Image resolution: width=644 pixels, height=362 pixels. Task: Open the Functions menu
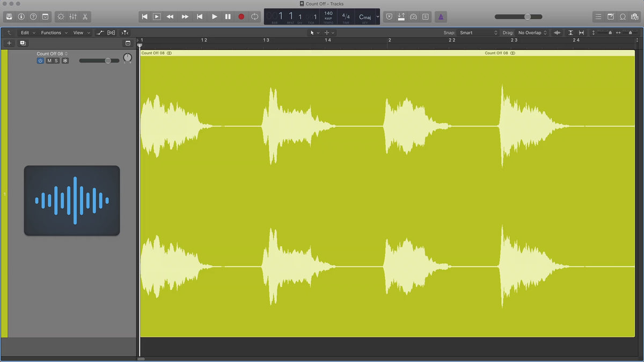pos(54,33)
